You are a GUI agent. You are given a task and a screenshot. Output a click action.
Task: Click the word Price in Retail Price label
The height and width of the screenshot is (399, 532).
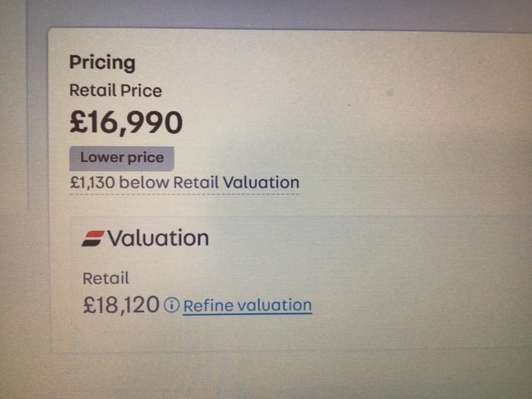(x=141, y=91)
